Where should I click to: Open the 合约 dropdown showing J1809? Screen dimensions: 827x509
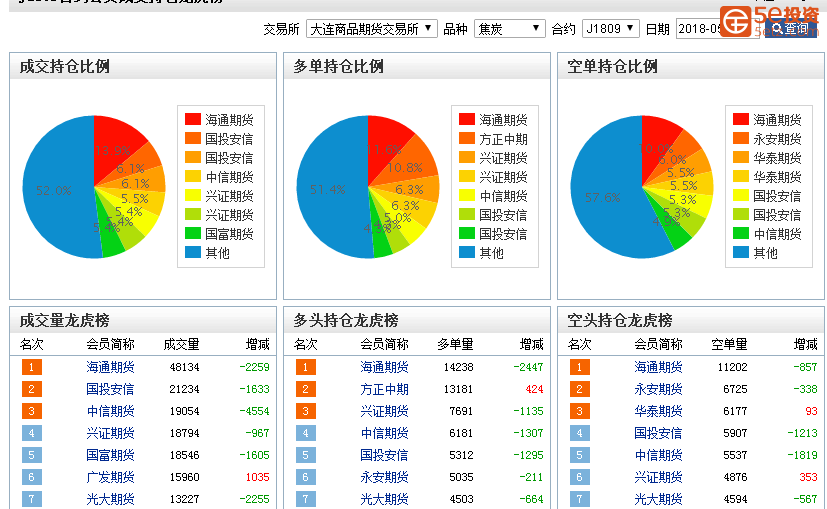tap(611, 28)
